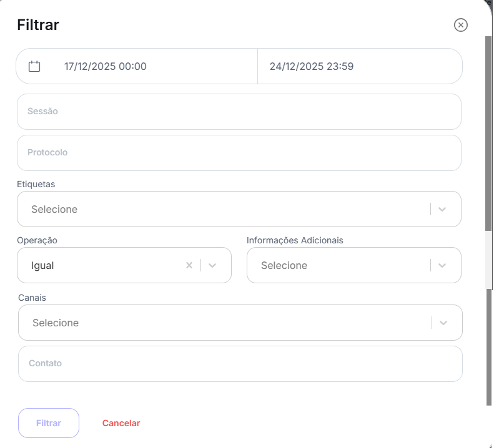Click the calendar icon in date range
The width and height of the screenshot is (494, 448).
pyautogui.click(x=34, y=66)
